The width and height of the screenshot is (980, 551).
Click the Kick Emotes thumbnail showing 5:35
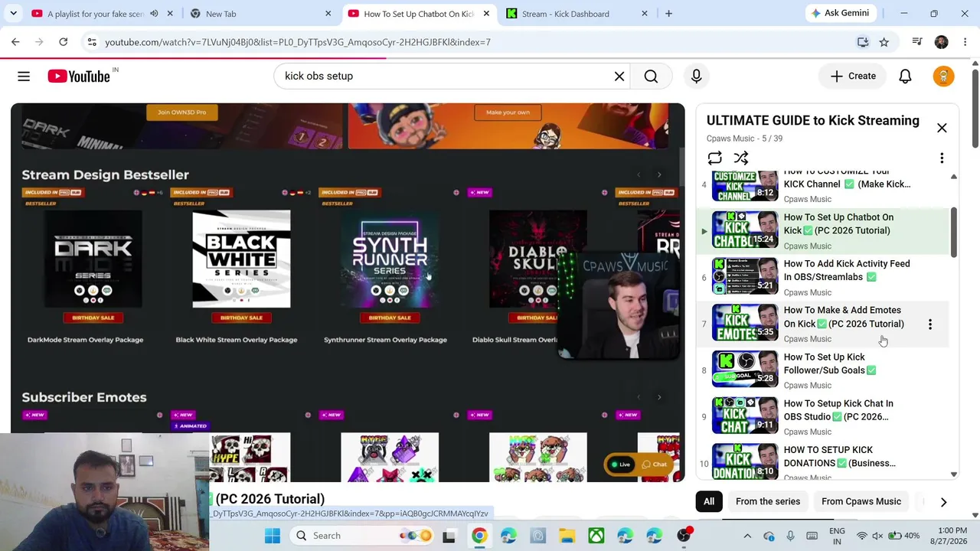coord(745,324)
